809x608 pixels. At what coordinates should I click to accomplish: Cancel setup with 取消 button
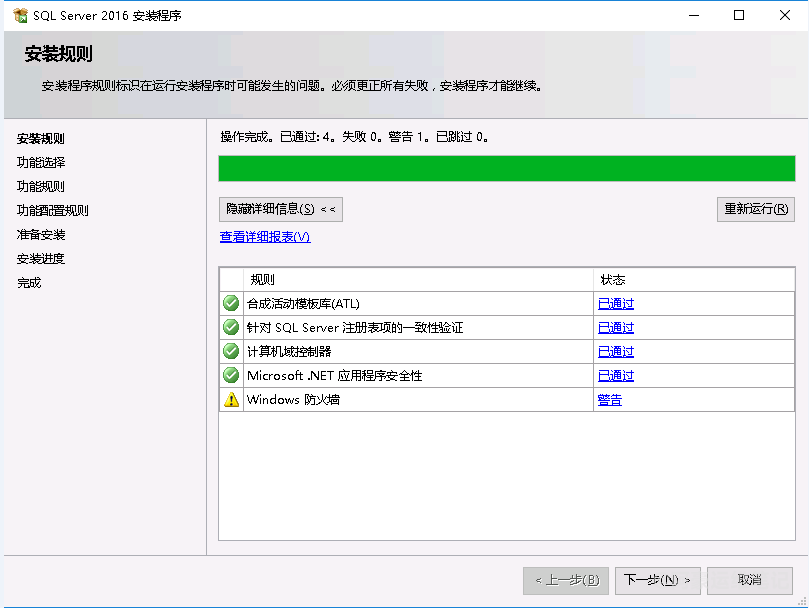pos(750,581)
